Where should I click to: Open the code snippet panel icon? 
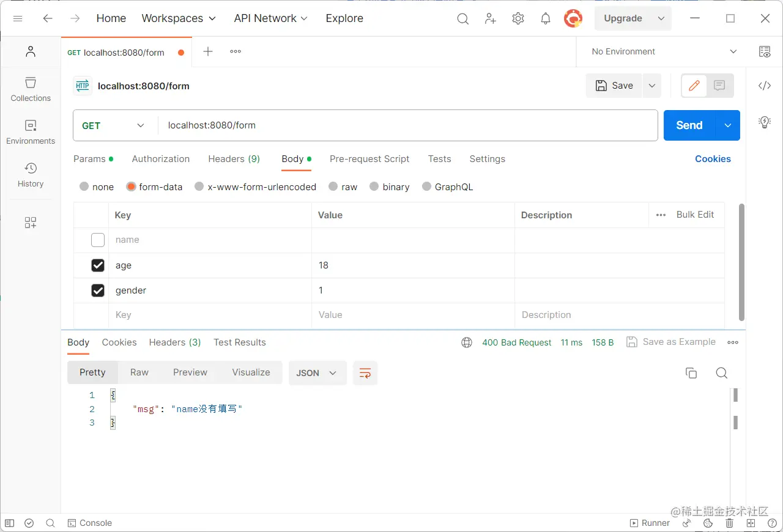point(765,86)
